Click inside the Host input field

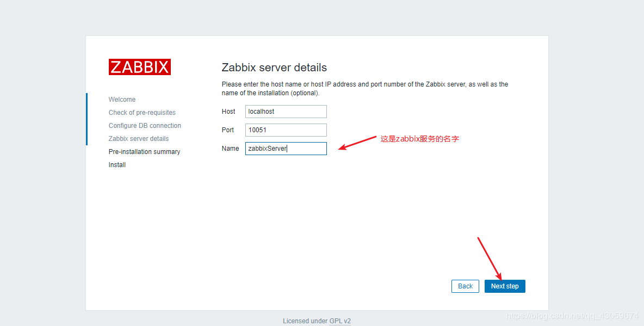[x=286, y=112]
